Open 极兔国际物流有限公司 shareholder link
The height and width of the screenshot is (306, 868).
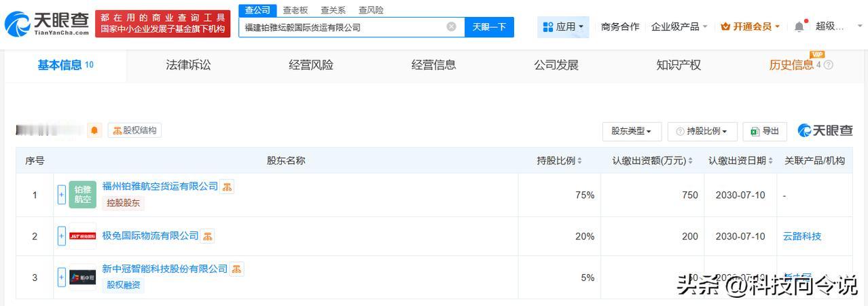pos(150,235)
